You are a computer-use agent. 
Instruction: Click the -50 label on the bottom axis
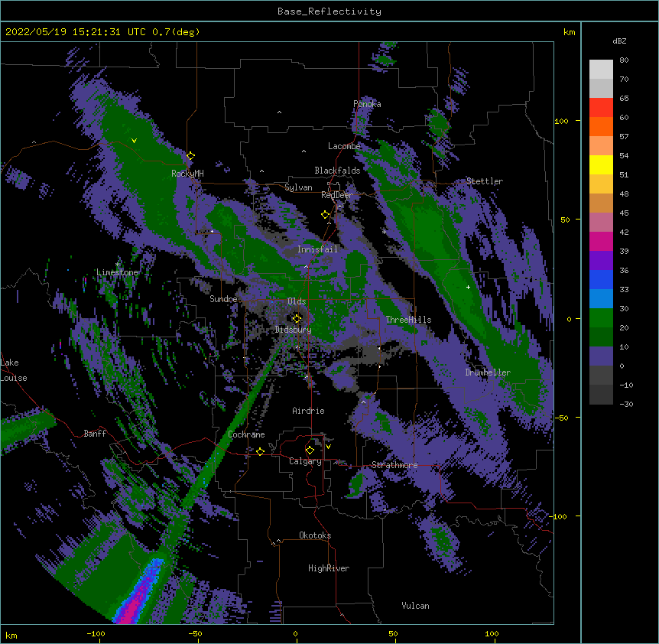pyautogui.click(x=195, y=633)
